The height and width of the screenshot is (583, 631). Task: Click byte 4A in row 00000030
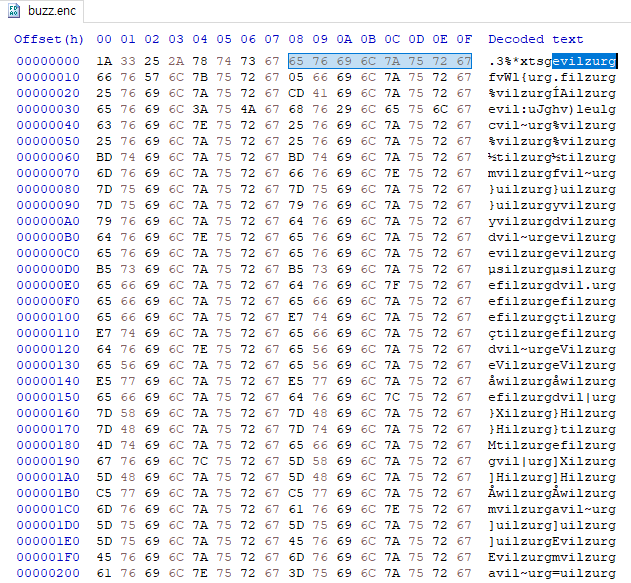pos(248,109)
